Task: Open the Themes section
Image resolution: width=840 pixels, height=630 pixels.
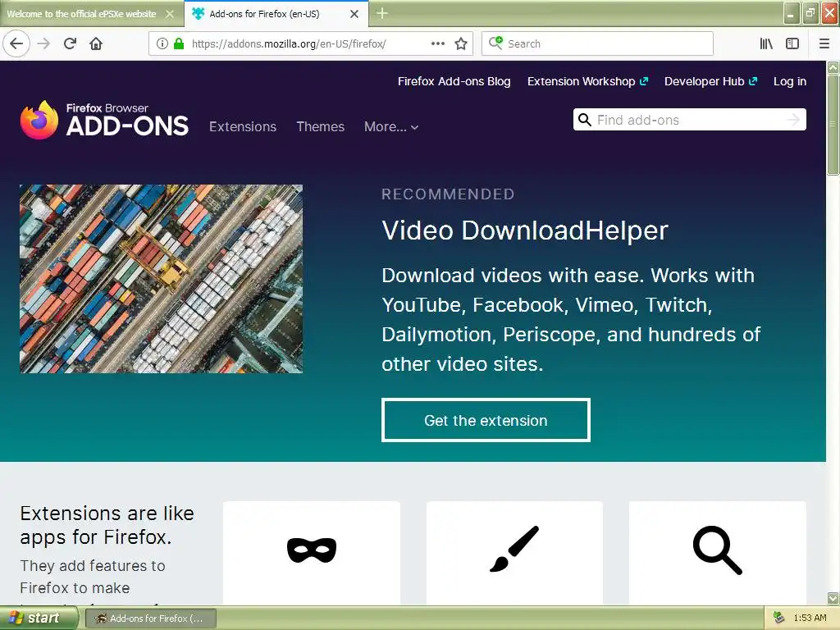Action: 321,126
